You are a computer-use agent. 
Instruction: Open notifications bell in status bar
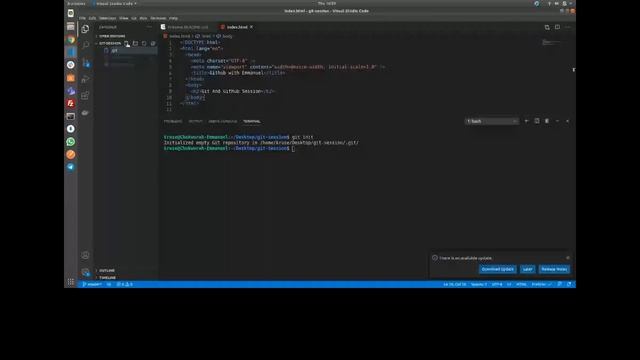(569, 284)
